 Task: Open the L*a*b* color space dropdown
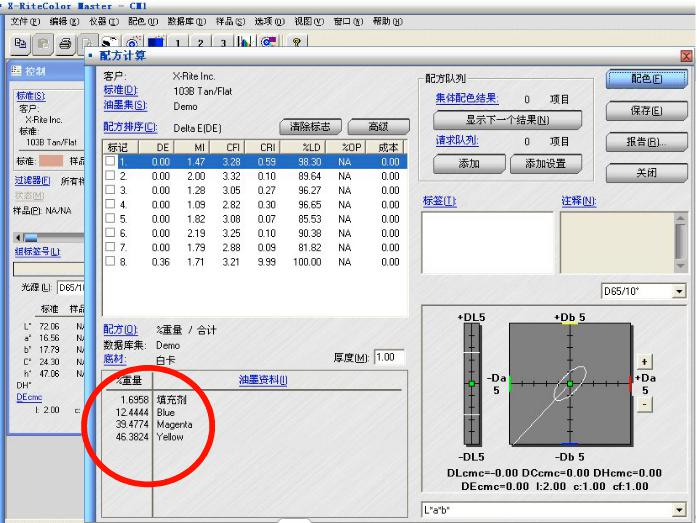[679, 510]
